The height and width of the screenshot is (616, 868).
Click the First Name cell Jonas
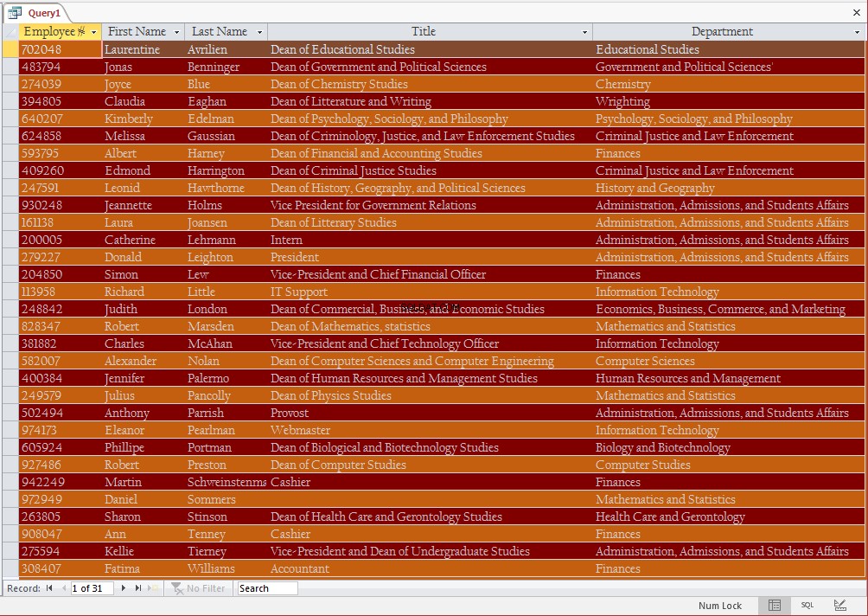[x=144, y=67]
